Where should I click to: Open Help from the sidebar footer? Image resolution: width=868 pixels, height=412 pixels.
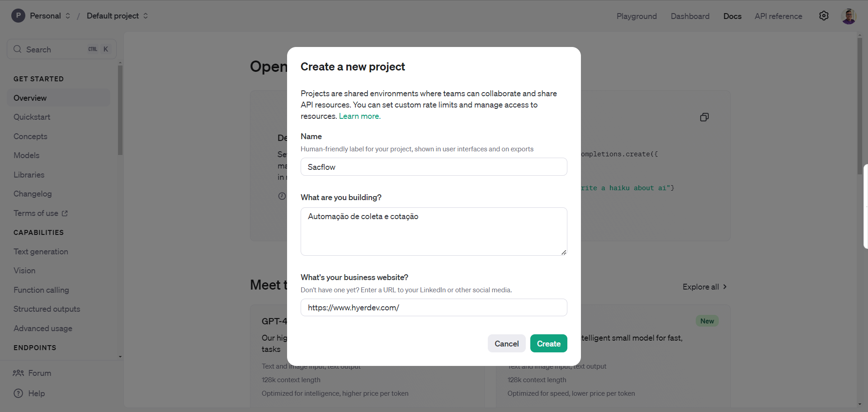[29, 393]
